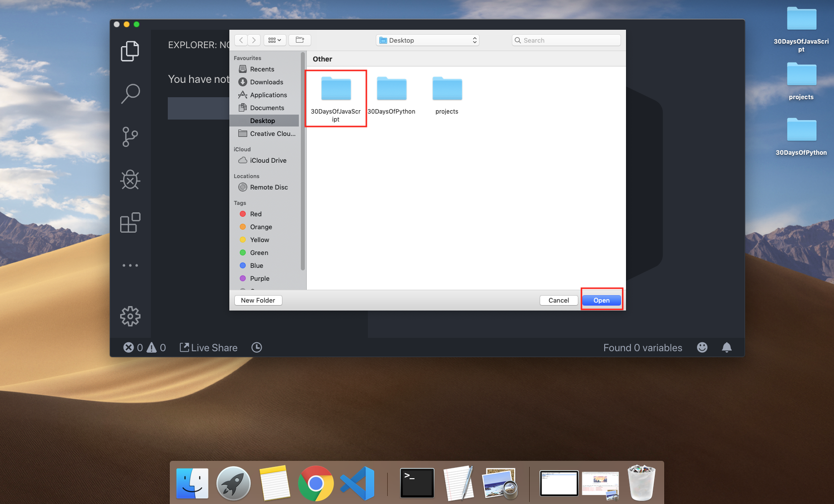Open the Manage settings gear
This screenshot has height=504, width=834.
point(130,316)
